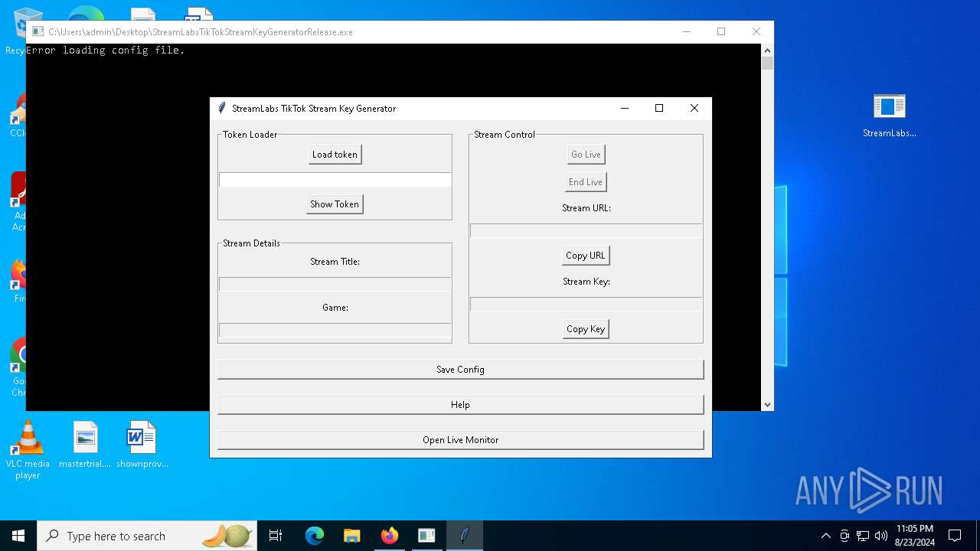Image resolution: width=980 pixels, height=551 pixels.
Task: Click the Load token button
Action: click(x=335, y=155)
